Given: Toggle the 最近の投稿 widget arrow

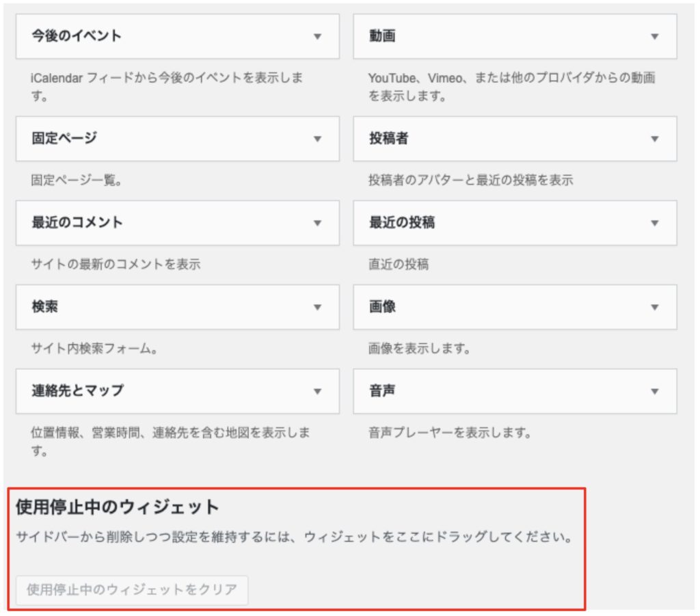Looking at the screenshot, I should (x=654, y=223).
